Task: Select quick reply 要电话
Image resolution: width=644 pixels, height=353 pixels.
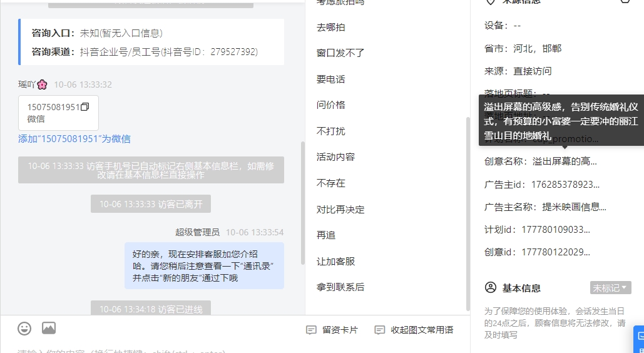Action: coord(330,79)
